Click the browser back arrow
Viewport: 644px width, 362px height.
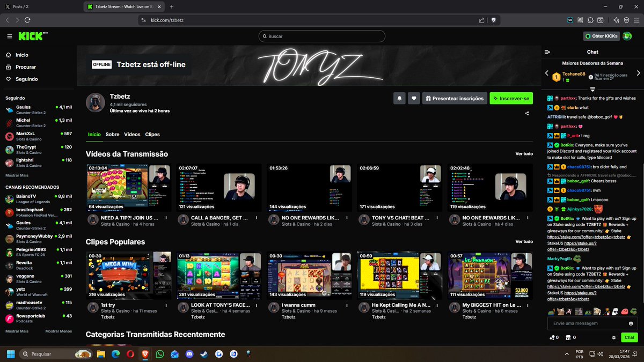coord(7,20)
